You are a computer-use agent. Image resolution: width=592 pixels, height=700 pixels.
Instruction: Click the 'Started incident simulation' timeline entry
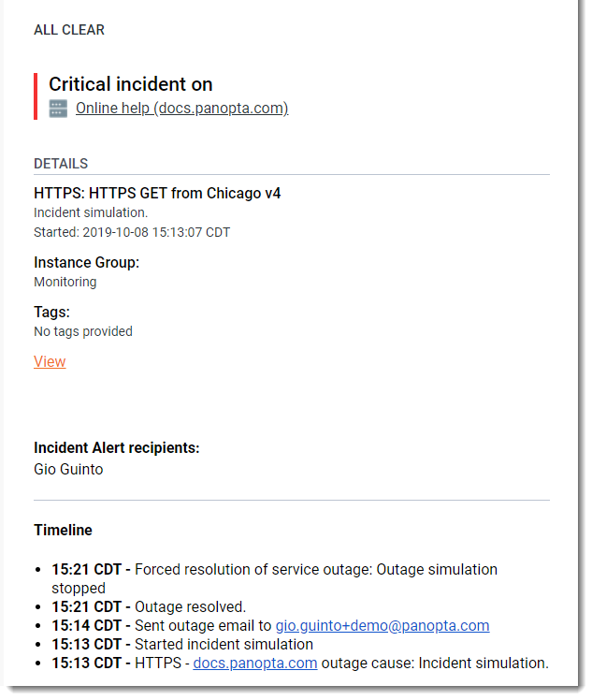coord(224,644)
